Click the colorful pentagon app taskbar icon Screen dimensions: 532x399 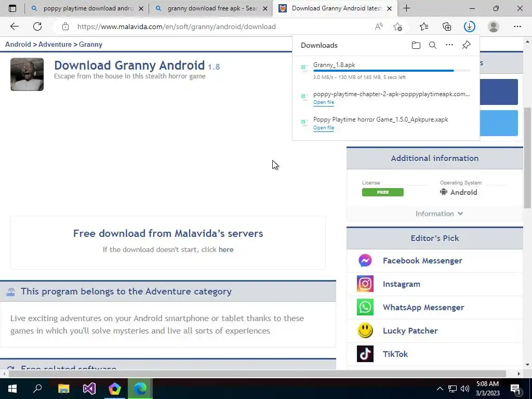point(115,389)
